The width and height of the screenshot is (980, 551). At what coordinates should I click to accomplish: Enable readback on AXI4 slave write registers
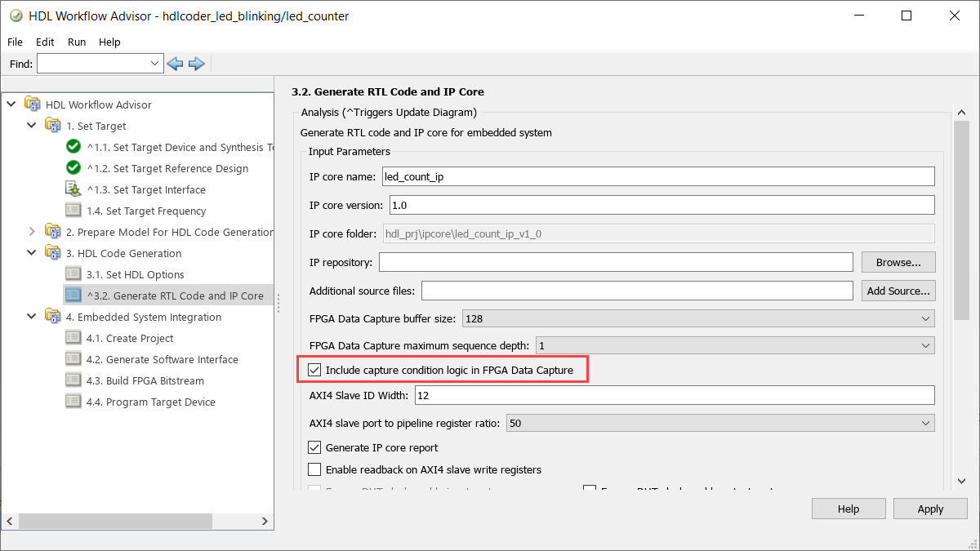coord(314,469)
